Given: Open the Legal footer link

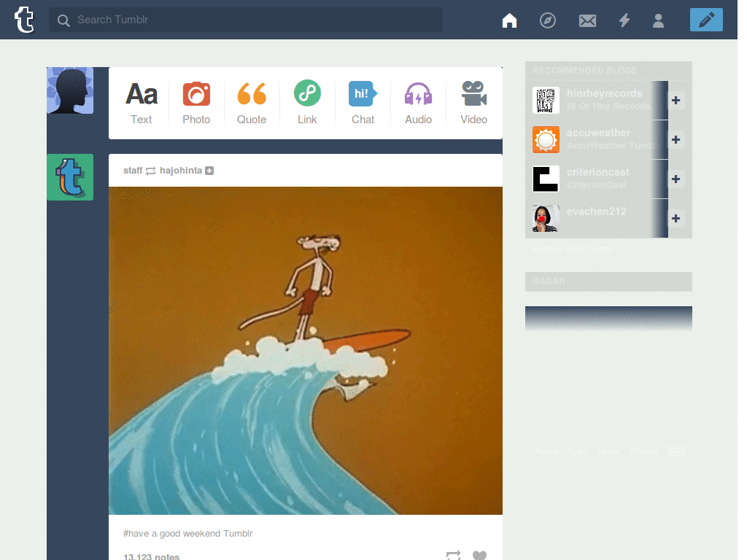Looking at the screenshot, I should [608, 451].
